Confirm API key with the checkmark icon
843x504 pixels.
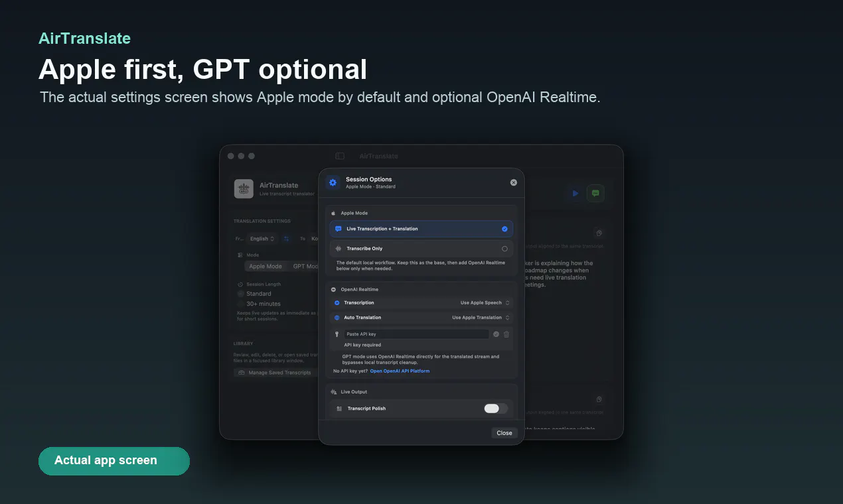[496, 334]
